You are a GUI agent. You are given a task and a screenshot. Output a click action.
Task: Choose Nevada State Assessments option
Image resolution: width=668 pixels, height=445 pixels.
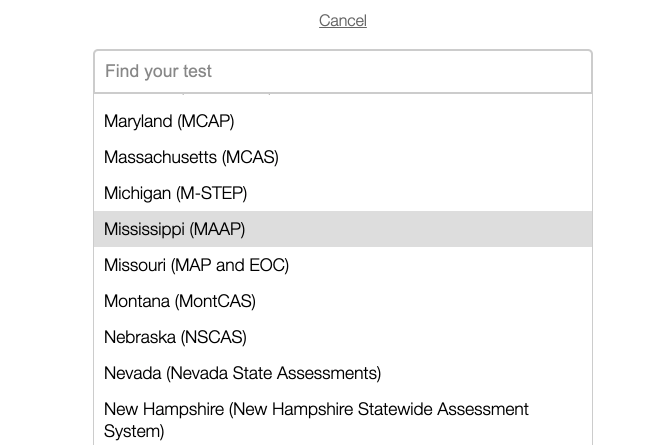(242, 373)
